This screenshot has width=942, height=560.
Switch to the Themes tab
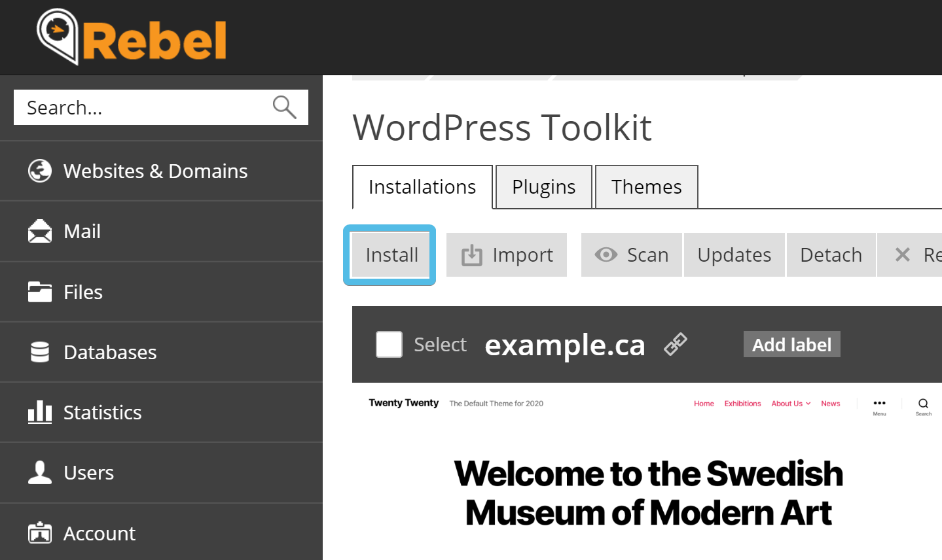647,187
